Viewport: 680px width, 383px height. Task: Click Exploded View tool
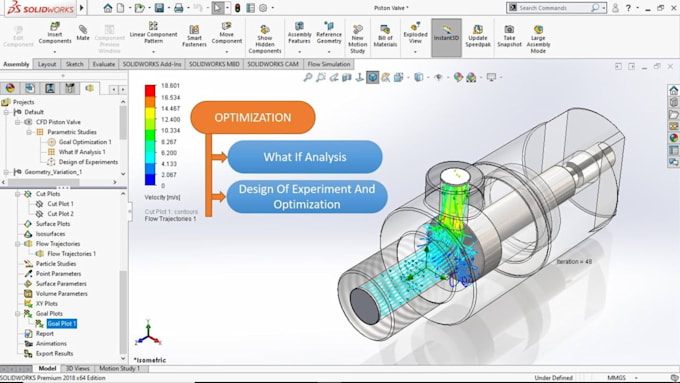click(x=415, y=33)
